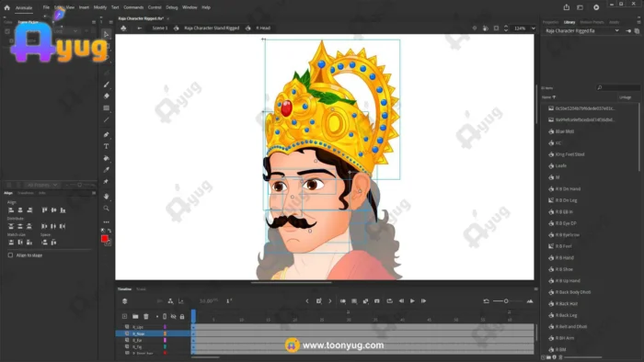Open the File menu
The height and width of the screenshot is (362, 644).
point(46,7)
